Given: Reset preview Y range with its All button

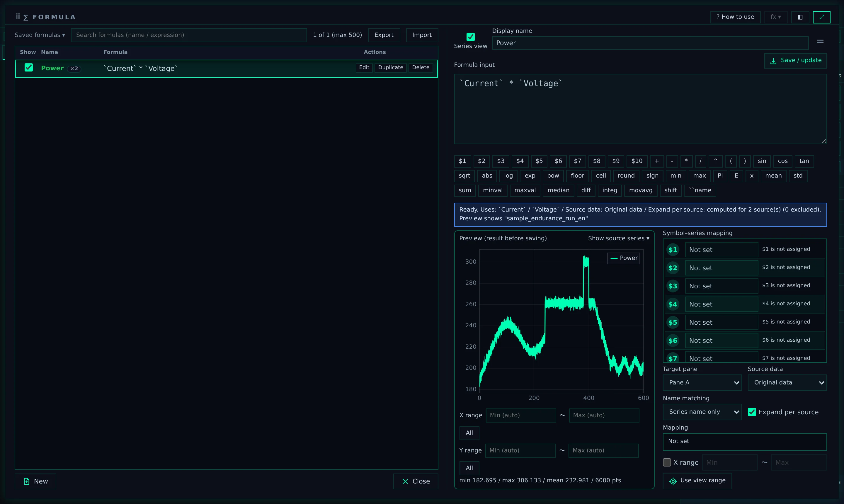Looking at the screenshot, I should pos(469,468).
